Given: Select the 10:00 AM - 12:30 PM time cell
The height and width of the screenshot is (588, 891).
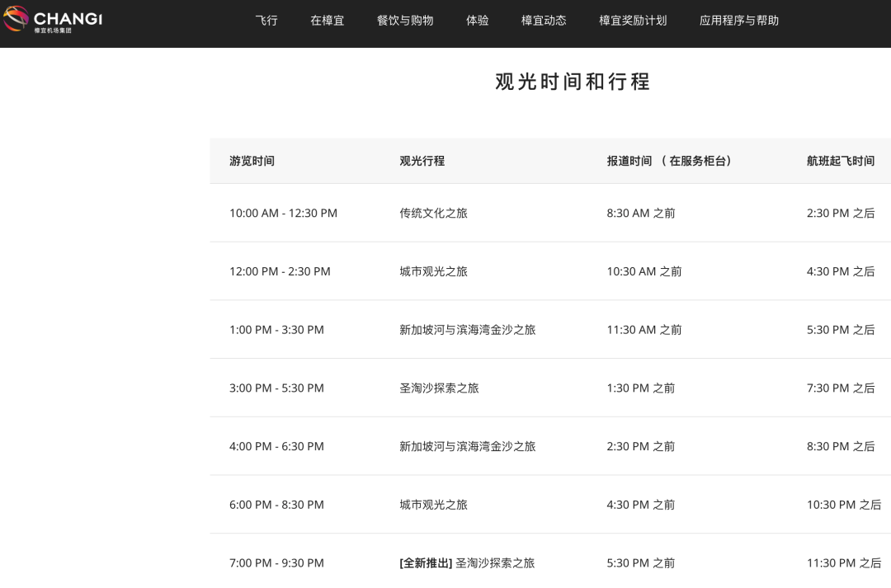Looking at the screenshot, I should point(284,213).
